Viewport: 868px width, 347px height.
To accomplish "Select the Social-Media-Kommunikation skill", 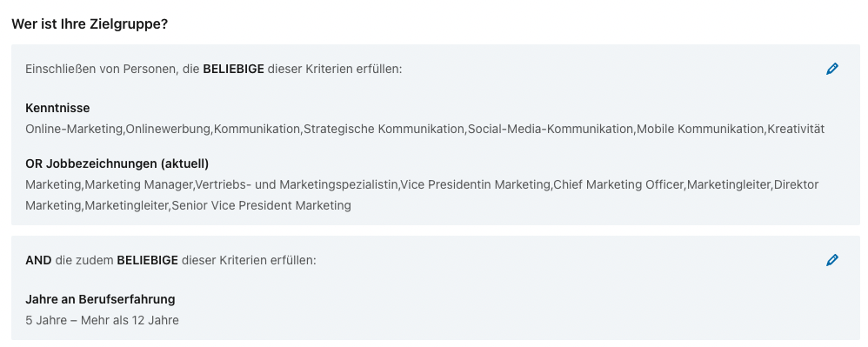I will (551, 129).
